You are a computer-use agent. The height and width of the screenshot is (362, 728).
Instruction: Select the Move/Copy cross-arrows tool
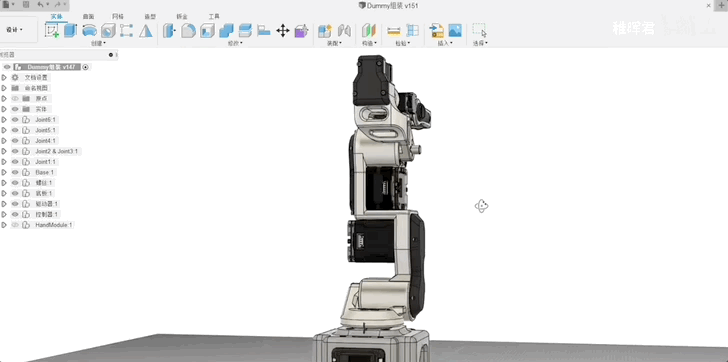(x=283, y=31)
